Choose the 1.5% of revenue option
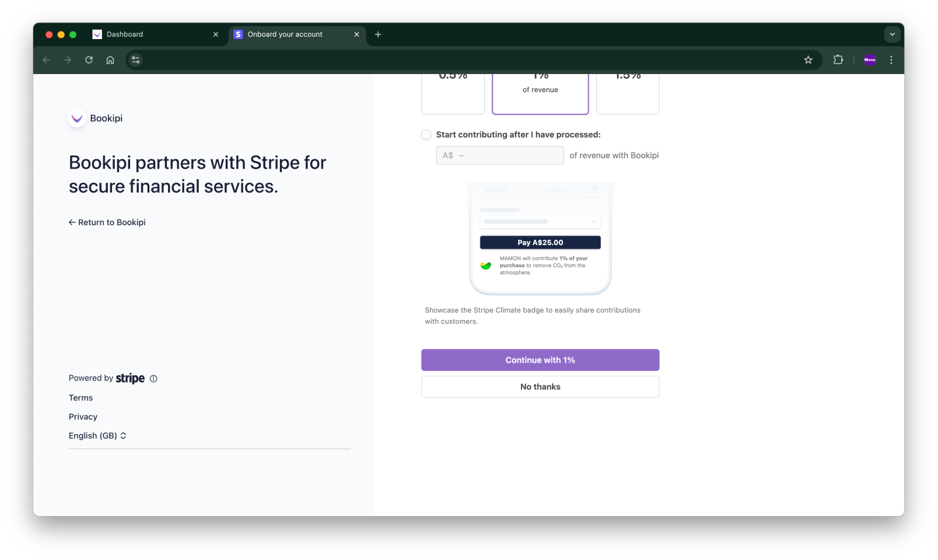938x560 pixels. (628, 93)
